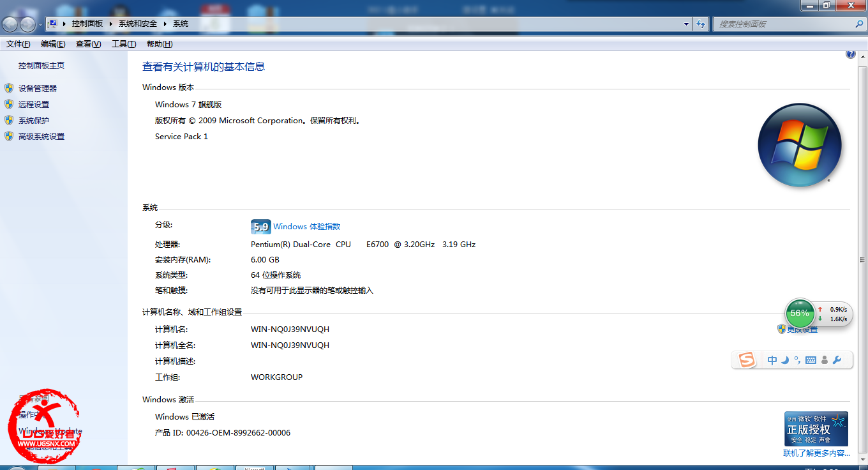Screen dimensions: 868x470
Task: Click the Windows logo orb image
Action: [x=800, y=146]
